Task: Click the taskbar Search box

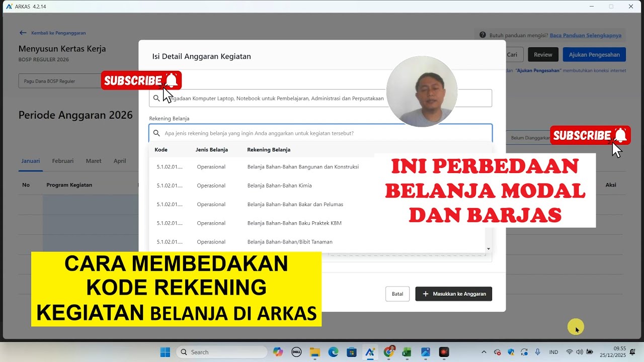Action: click(222, 352)
